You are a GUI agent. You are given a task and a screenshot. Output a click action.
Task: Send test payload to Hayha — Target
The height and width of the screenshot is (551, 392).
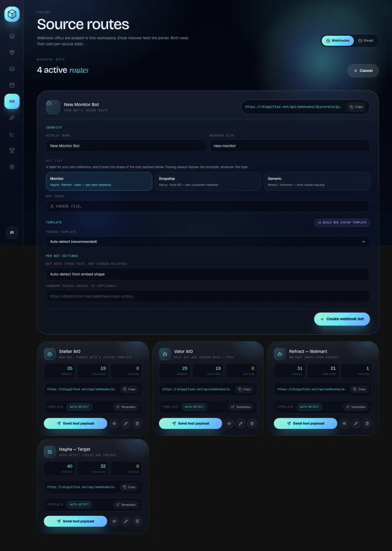pos(75,521)
